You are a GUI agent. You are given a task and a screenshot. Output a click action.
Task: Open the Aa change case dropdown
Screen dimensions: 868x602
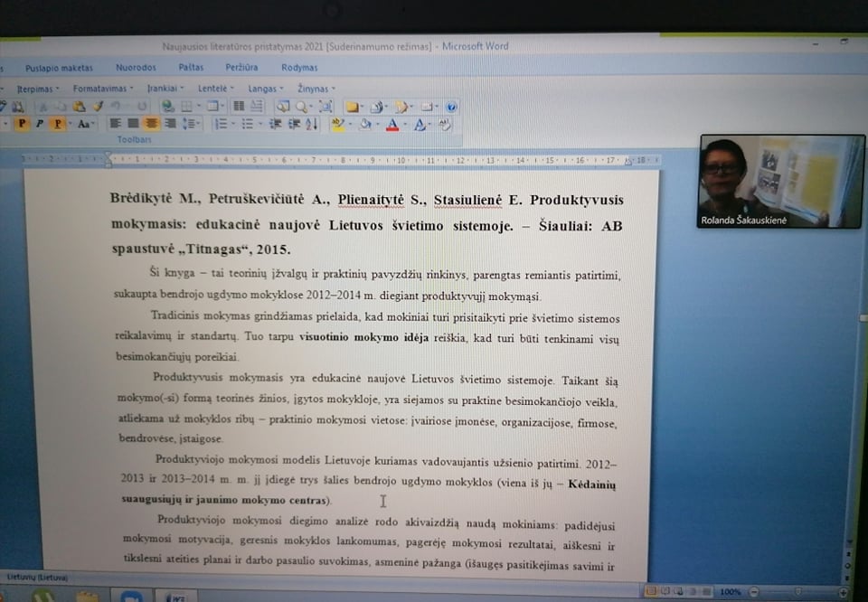[x=85, y=124]
